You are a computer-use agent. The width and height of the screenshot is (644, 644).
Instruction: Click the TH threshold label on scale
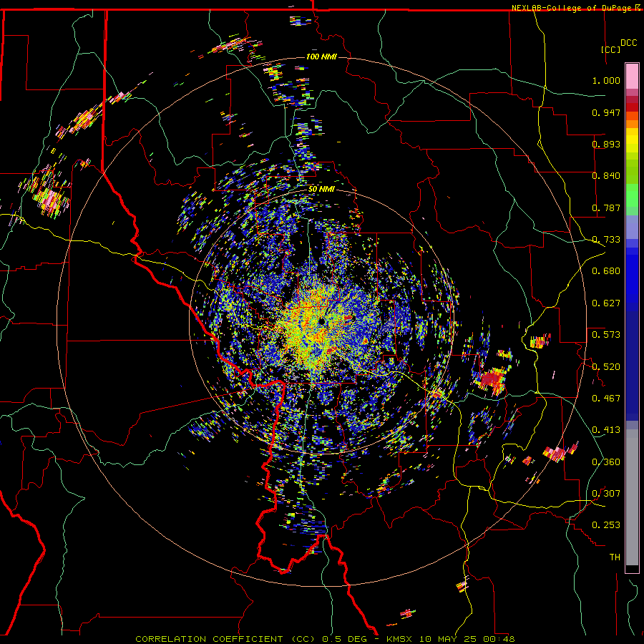(615, 557)
